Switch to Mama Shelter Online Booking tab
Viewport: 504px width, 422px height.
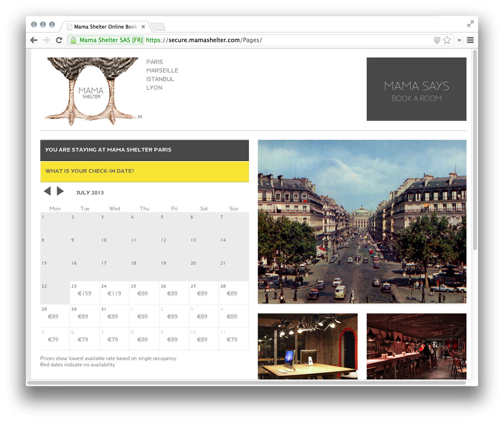click(x=105, y=27)
